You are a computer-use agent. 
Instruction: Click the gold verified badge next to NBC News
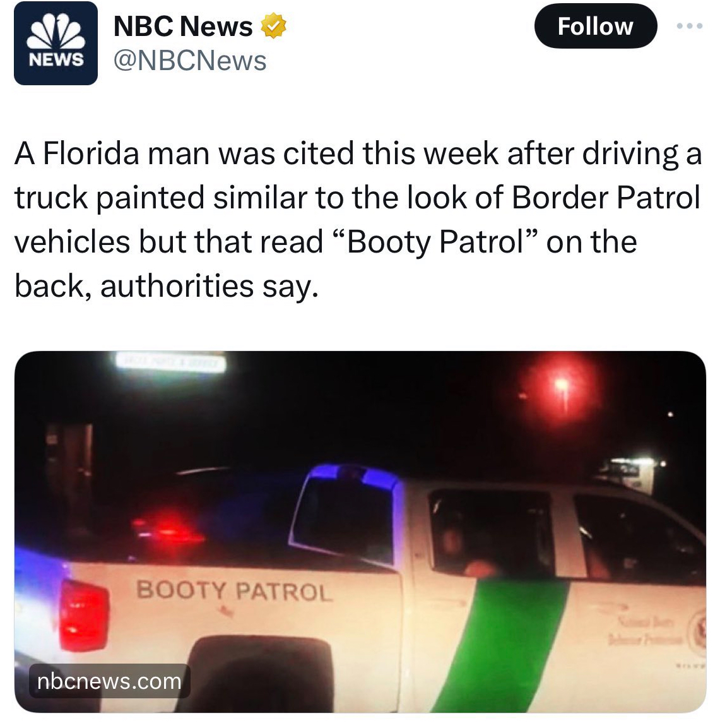click(274, 26)
